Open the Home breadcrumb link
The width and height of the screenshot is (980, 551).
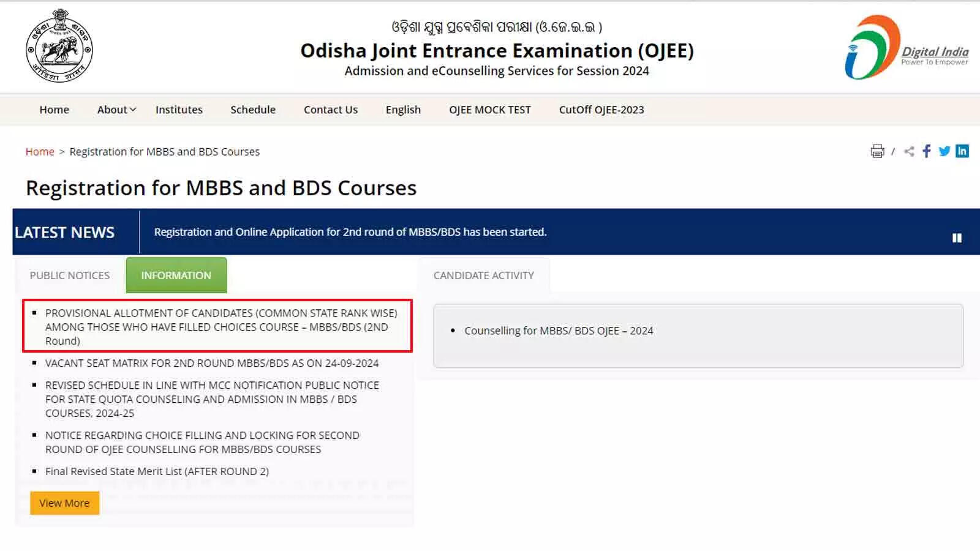39,151
